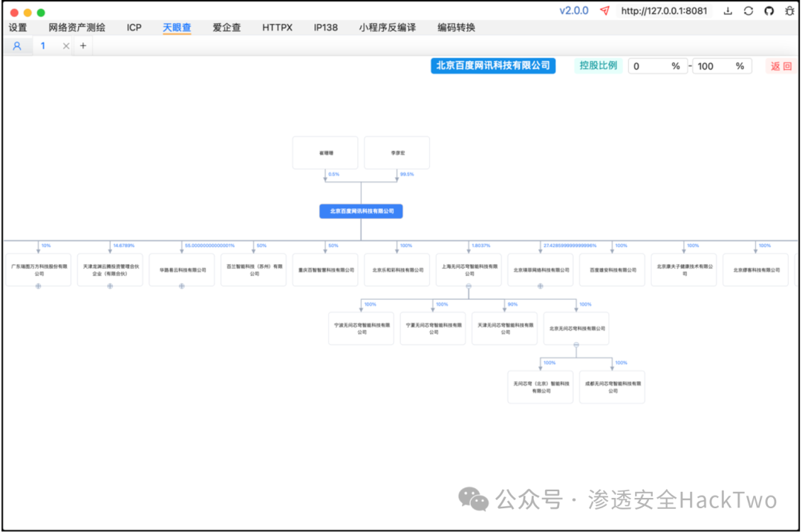This screenshot has height=532, width=802.
Task: Click the bug icon at top right
Action: pyautogui.click(x=789, y=10)
